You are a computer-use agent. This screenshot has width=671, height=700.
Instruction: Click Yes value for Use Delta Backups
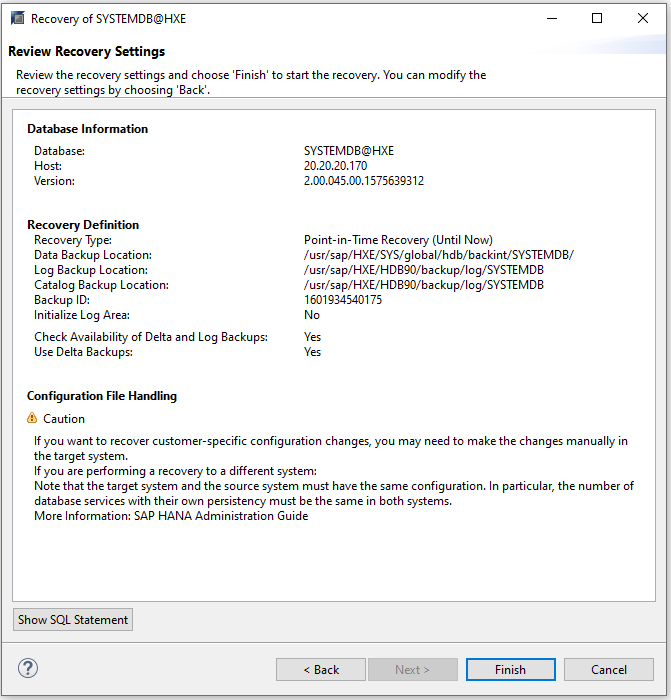tap(313, 352)
